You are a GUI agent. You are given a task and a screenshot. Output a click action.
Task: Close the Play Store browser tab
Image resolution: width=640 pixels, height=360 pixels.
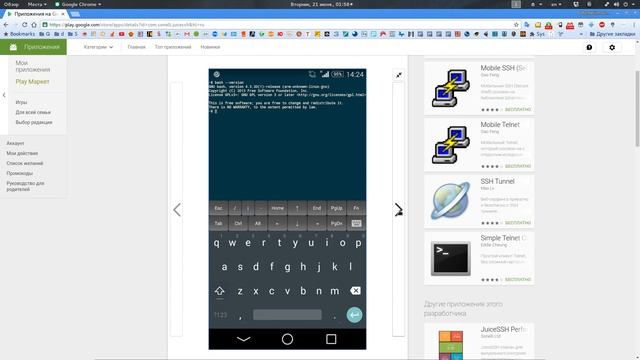62,14
